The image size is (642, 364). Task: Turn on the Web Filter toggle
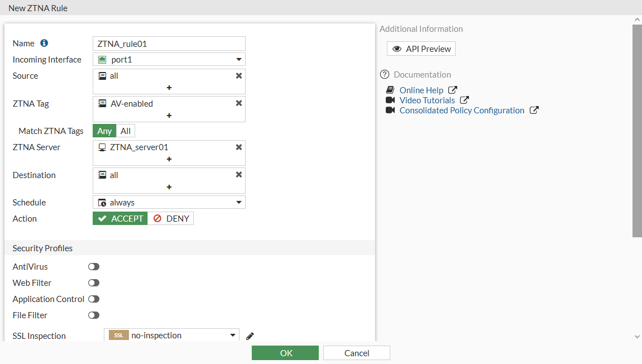pos(94,283)
